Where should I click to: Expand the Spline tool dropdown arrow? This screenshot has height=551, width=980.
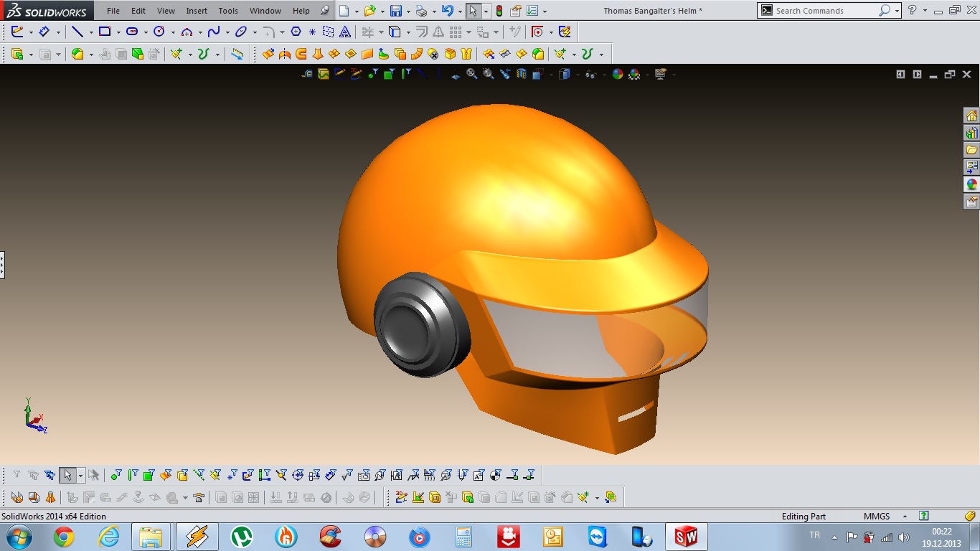[x=227, y=32]
